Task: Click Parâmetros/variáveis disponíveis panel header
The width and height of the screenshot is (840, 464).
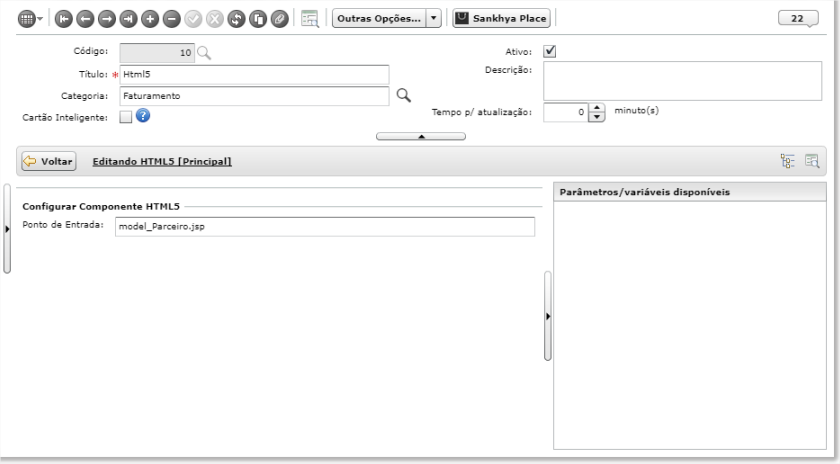Action: [689, 192]
